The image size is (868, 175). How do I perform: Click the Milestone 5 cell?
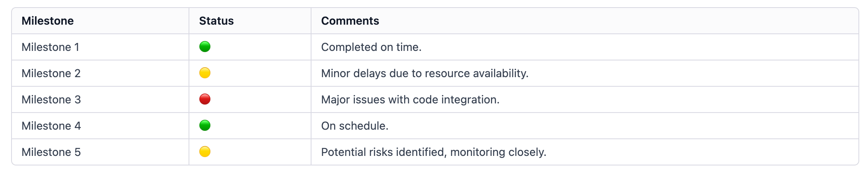tap(100, 152)
